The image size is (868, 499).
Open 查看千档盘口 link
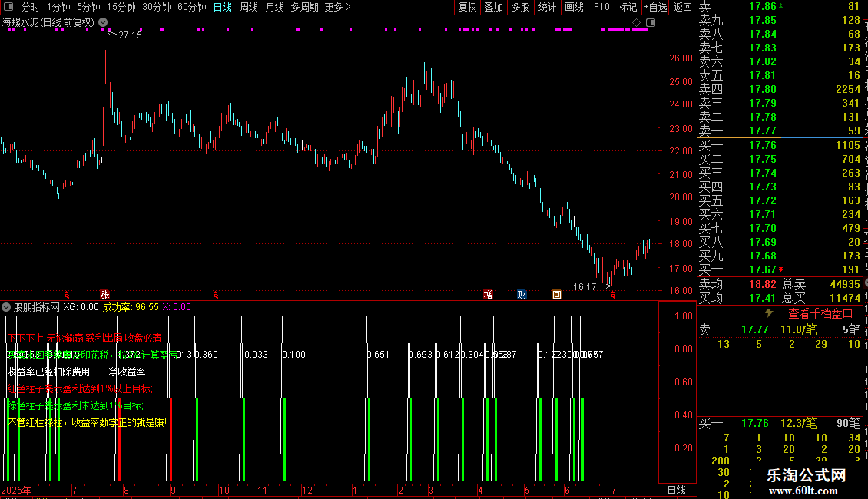(x=820, y=314)
